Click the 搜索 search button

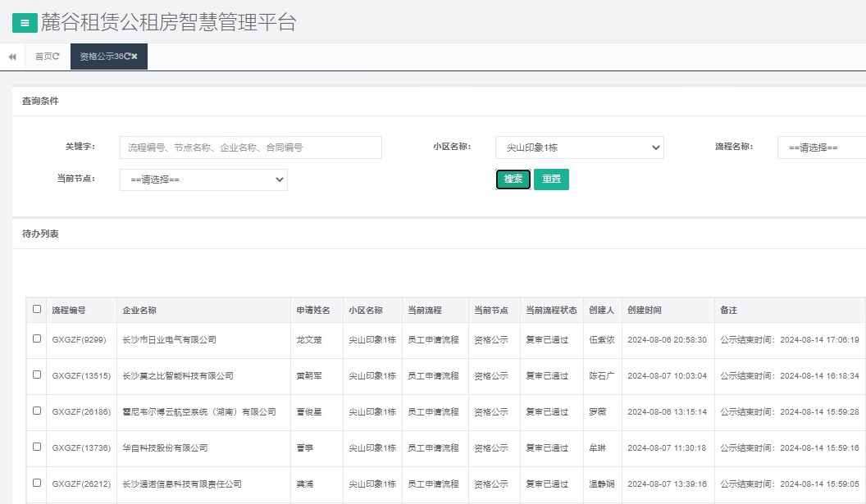[513, 179]
